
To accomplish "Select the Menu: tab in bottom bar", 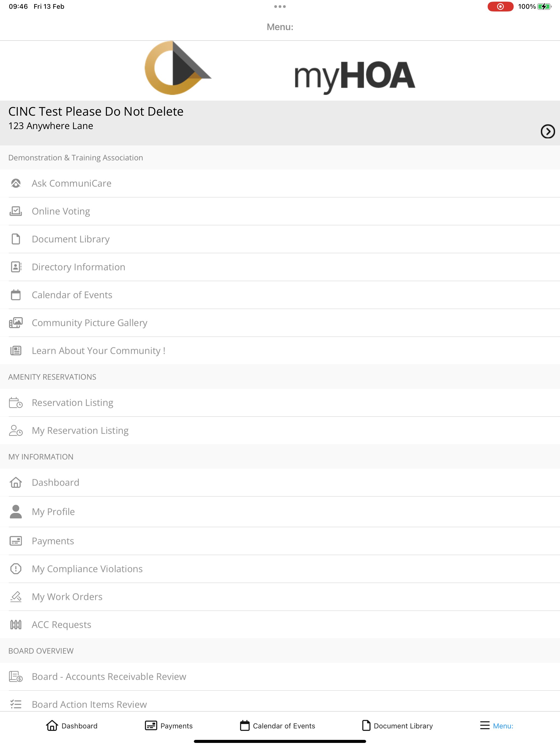I will [497, 726].
